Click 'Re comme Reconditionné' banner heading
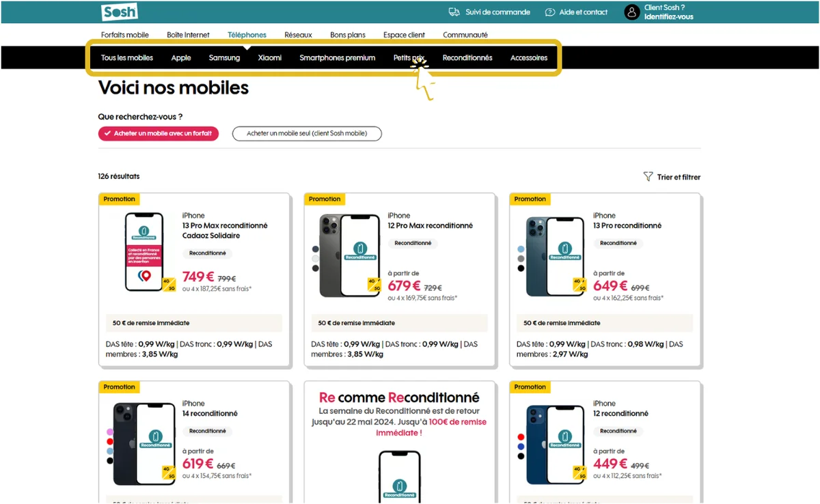 pos(400,397)
